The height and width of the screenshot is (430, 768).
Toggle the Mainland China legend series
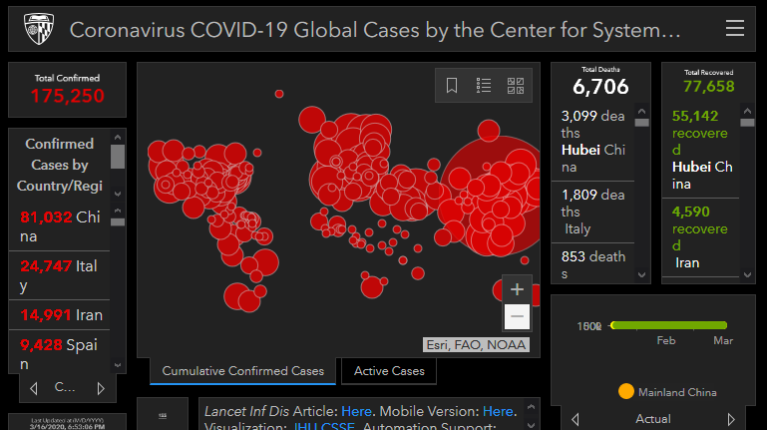point(668,392)
